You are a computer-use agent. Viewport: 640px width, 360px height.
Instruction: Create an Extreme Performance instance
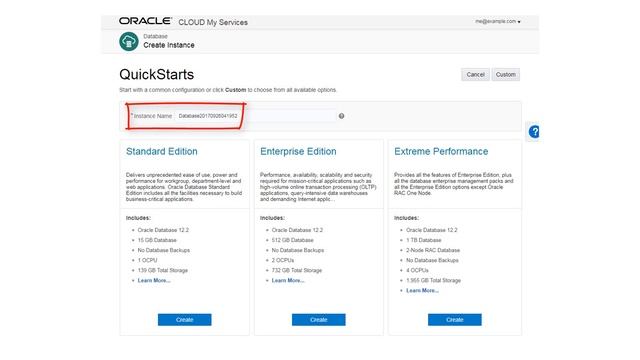(x=455, y=320)
